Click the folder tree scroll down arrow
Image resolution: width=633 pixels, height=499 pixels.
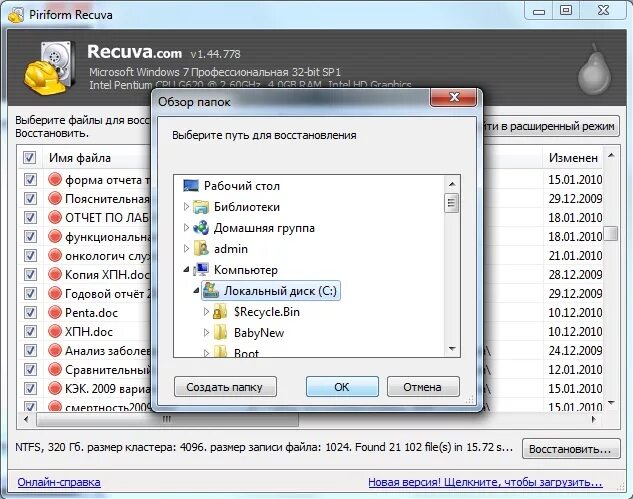pyautogui.click(x=452, y=348)
